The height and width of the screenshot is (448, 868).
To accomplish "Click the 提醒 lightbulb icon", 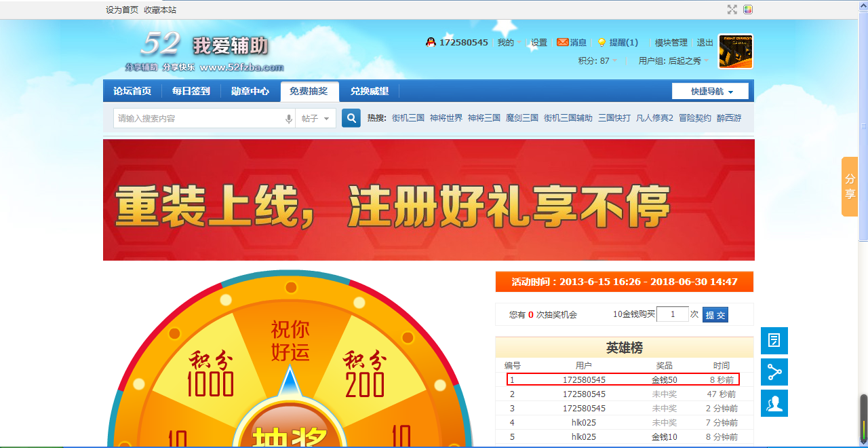I will [601, 42].
